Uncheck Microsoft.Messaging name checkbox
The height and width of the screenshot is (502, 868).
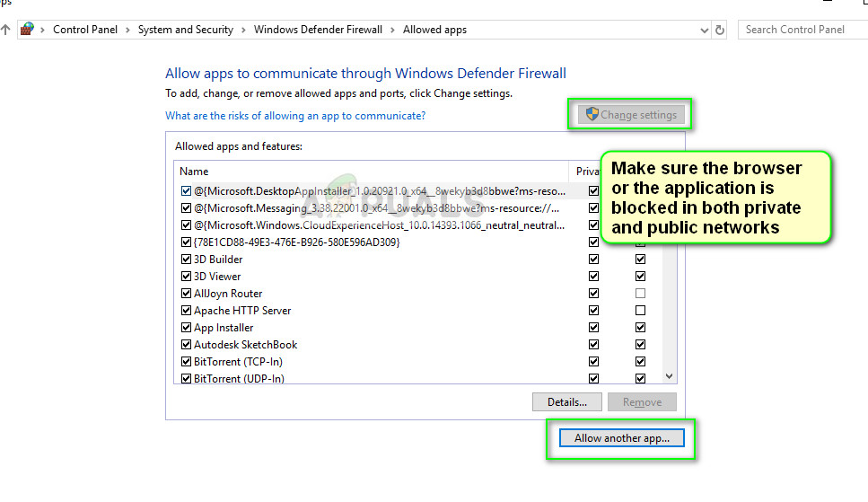186,207
